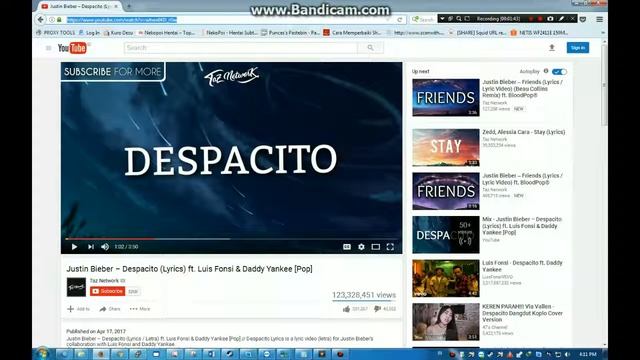Click the taskbar clock showing 4:31 PM
The image size is (640, 360).
(x=588, y=354)
